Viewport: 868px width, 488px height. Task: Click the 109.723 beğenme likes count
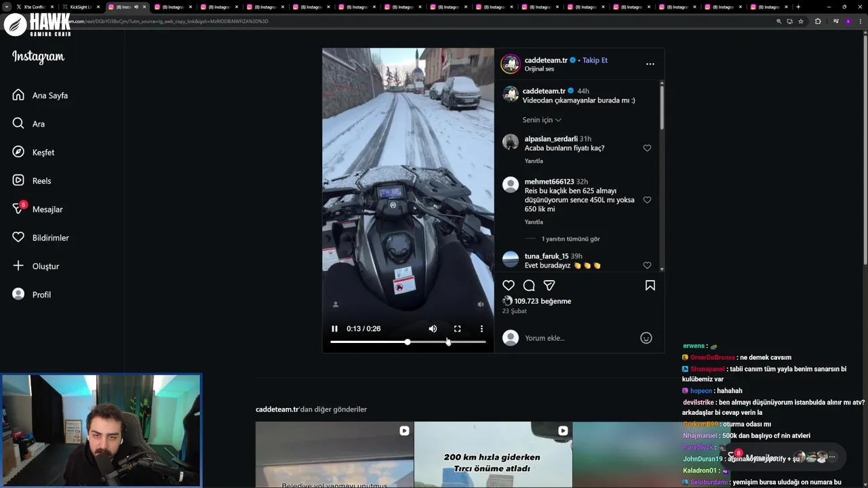tap(542, 301)
